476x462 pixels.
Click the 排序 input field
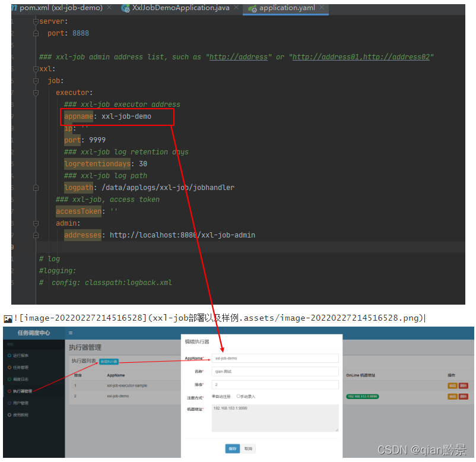(x=275, y=385)
